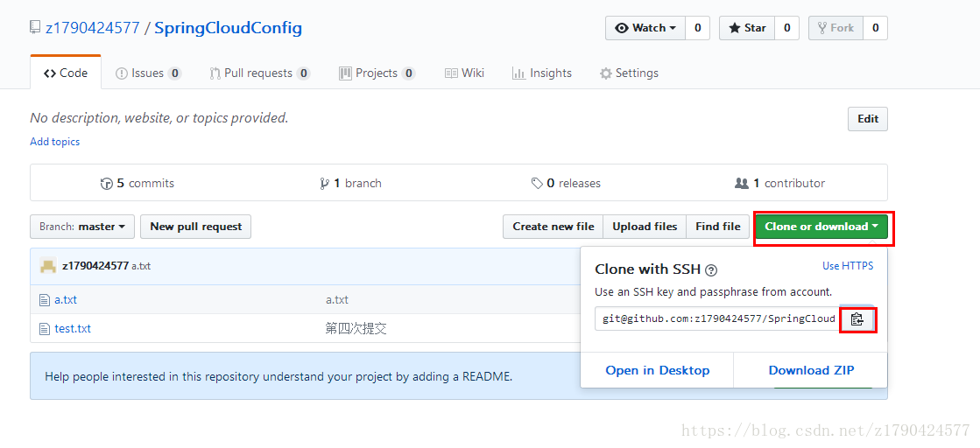The height and width of the screenshot is (448, 980).
Task: Click the file icon beside test.txt
Action: [x=45, y=329]
